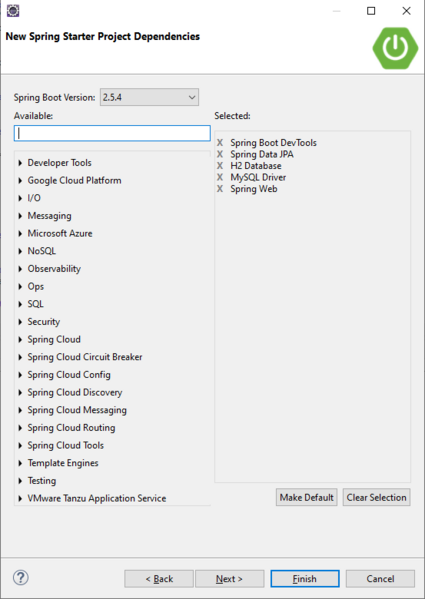Select 'Spring Data JPA' text in Selected list

point(262,154)
